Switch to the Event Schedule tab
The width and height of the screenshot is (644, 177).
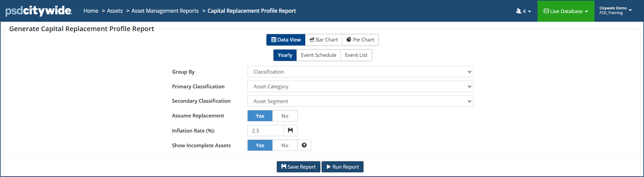(318, 55)
